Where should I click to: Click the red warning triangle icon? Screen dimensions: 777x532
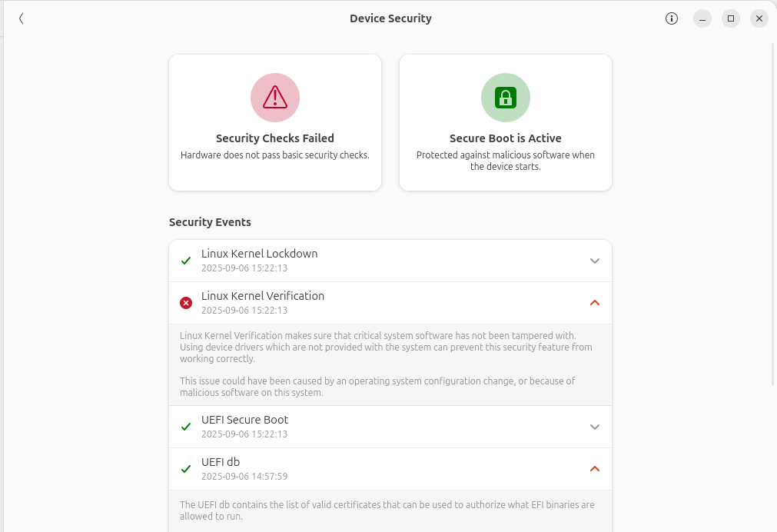click(275, 98)
